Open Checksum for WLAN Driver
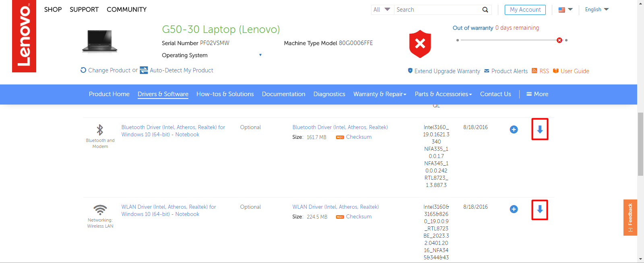 click(359, 217)
